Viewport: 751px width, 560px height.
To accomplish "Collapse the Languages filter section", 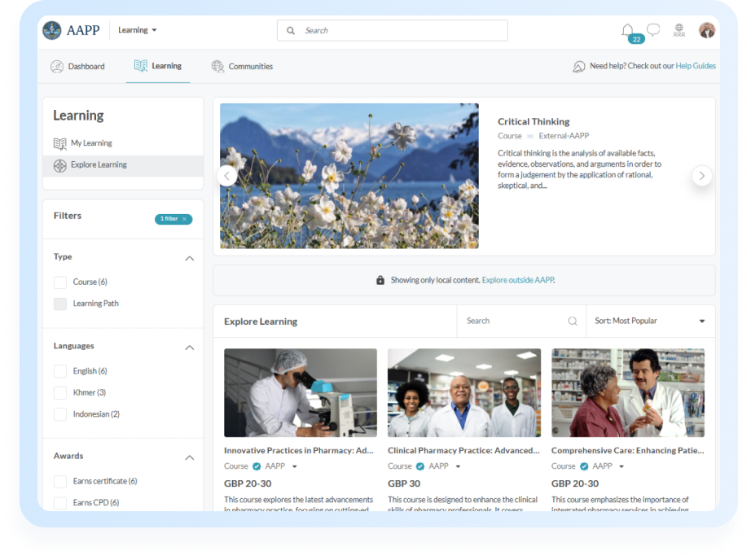I will click(190, 348).
